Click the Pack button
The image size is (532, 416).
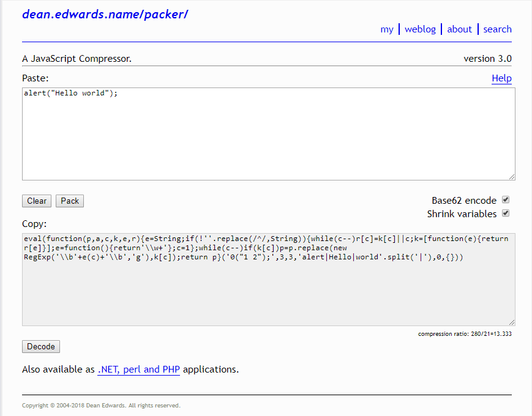tap(69, 201)
